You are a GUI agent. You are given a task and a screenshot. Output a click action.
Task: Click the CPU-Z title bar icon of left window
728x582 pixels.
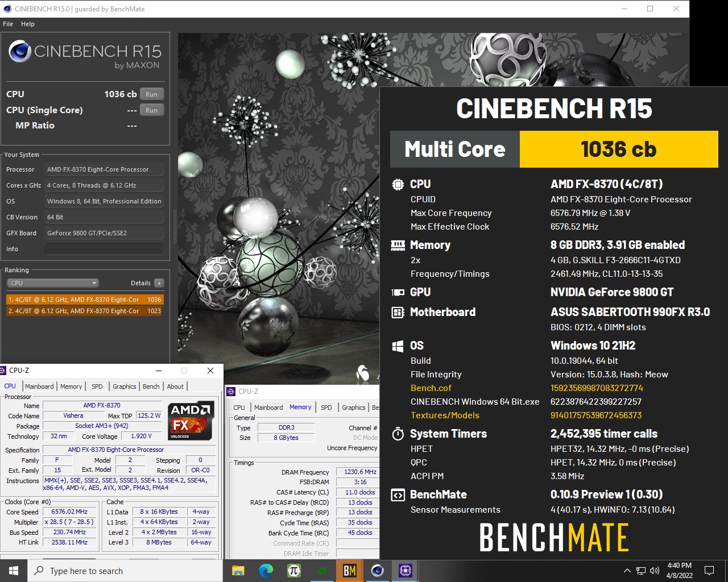[x=4, y=371]
